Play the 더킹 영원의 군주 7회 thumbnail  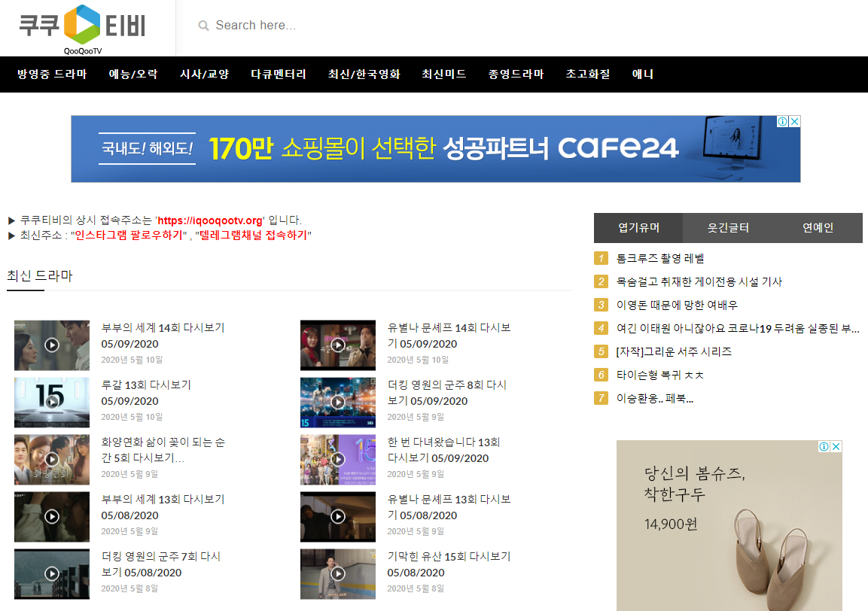click(x=52, y=574)
